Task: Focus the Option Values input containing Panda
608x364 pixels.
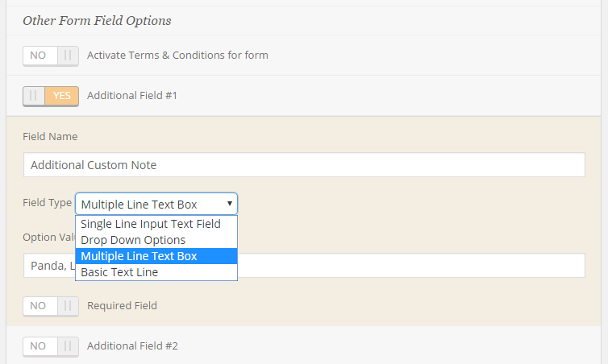Action: (304, 266)
